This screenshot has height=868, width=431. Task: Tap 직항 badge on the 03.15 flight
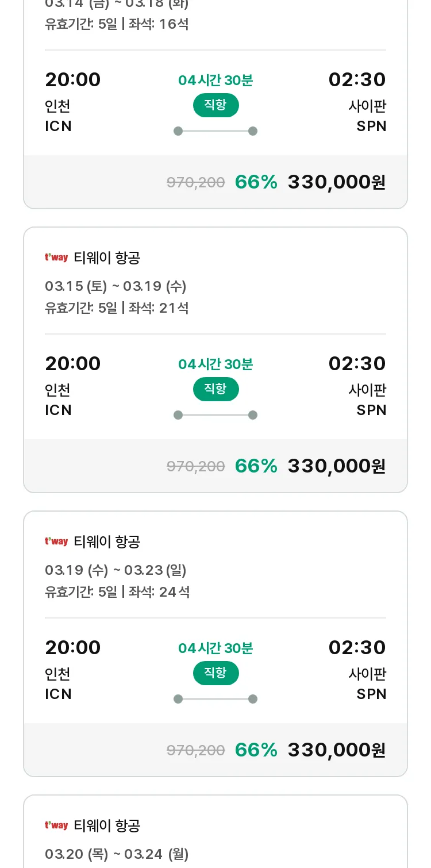[215, 389]
